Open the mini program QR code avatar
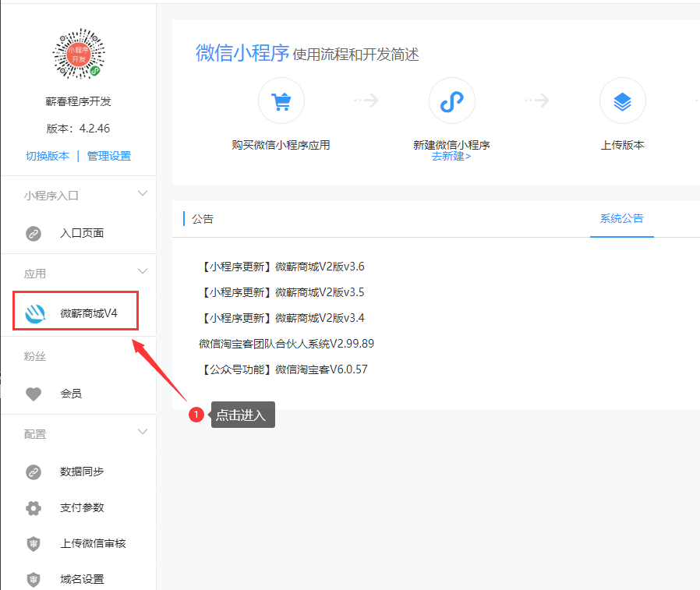Screen dimensions: 700x590 tap(79, 54)
